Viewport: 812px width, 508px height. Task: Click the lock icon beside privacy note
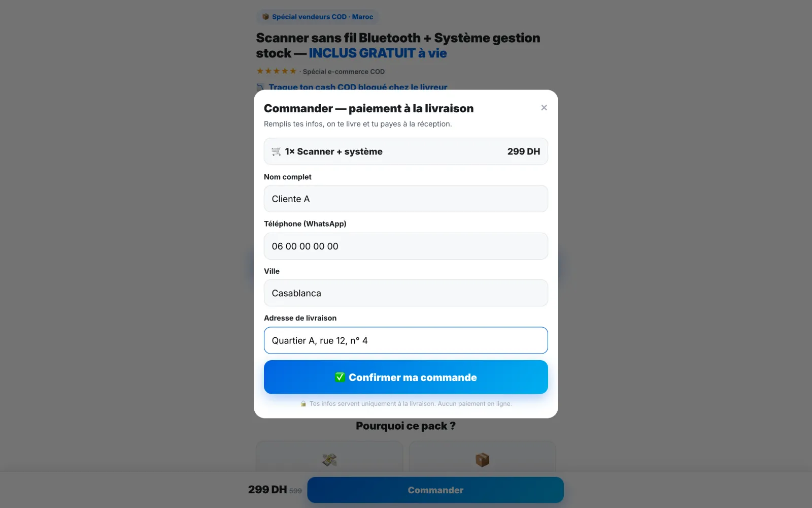coord(303,404)
